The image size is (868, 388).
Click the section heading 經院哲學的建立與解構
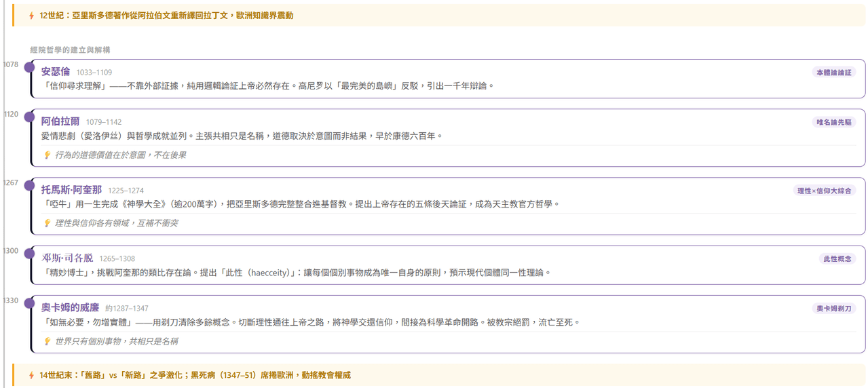click(x=70, y=50)
